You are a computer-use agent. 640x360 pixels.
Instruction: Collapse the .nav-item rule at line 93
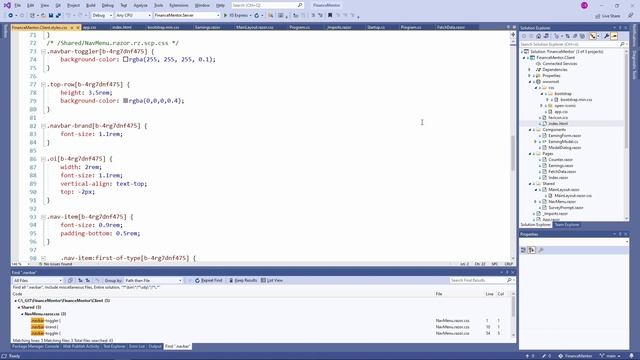coord(43,217)
